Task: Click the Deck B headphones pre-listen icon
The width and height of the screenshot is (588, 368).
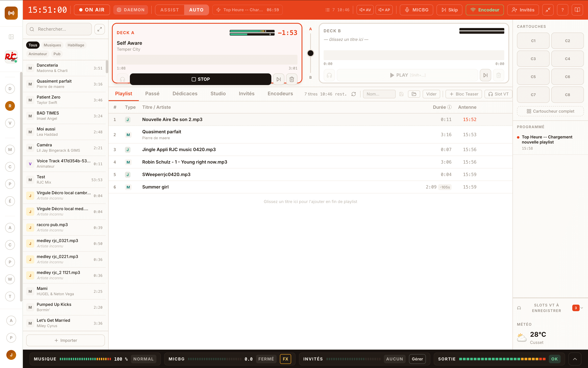Action: (x=329, y=75)
